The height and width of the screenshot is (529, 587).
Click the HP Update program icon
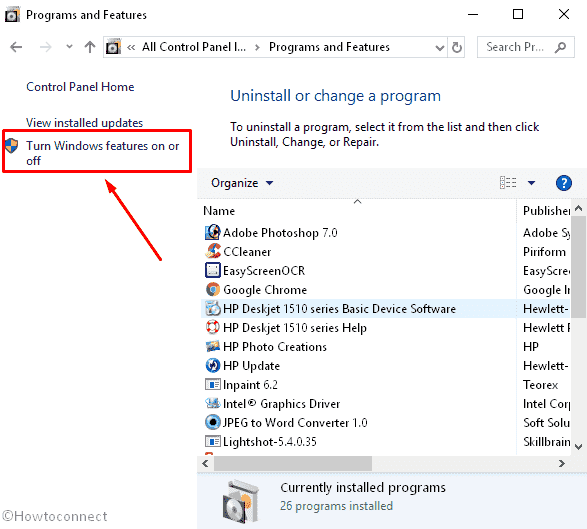coord(213,365)
